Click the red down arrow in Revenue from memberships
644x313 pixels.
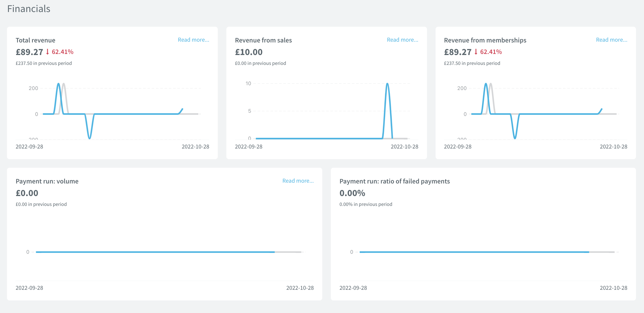coord(476,52)
